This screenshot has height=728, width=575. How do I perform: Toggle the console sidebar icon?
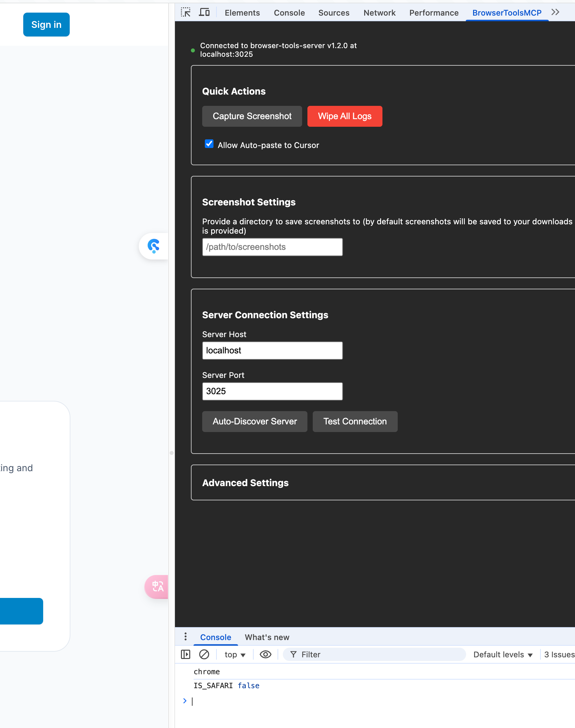(186, 654)
